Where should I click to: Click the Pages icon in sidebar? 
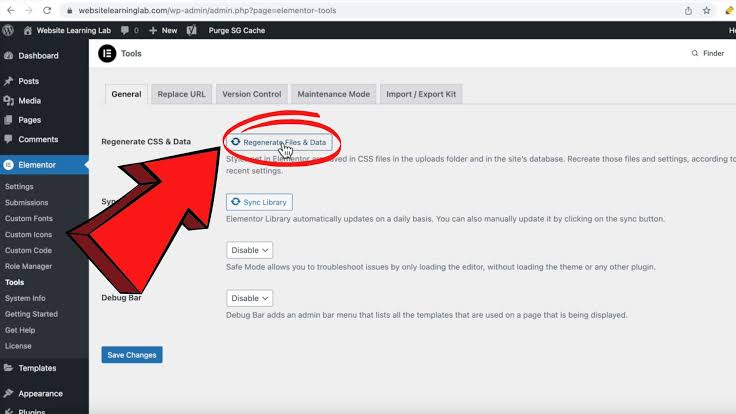[x=8, y=120]
